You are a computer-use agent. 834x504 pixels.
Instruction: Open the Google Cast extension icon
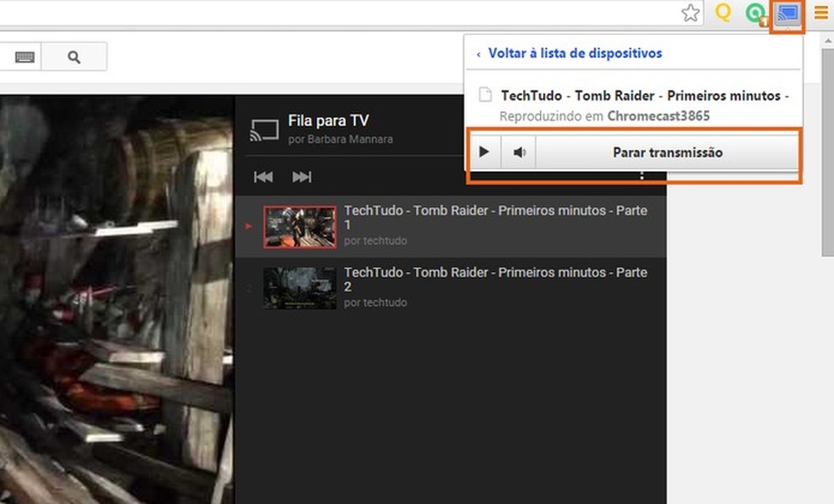[x=788, y=14]
